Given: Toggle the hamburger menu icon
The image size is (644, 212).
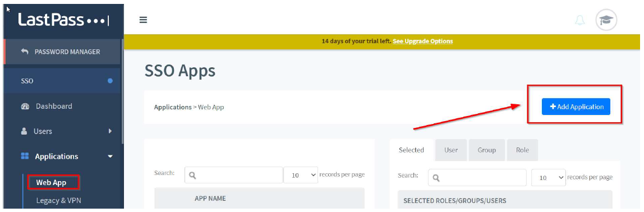Looking at the screenshot, I should pos(143,20).
